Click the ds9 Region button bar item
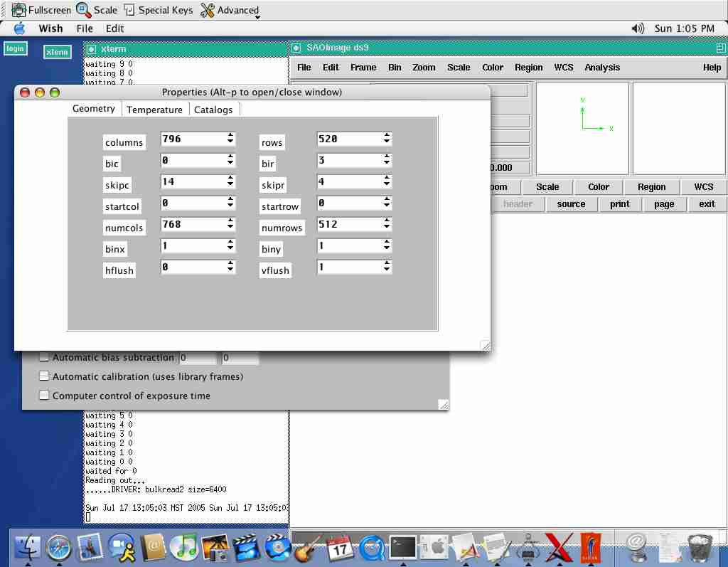 point(651,187)
